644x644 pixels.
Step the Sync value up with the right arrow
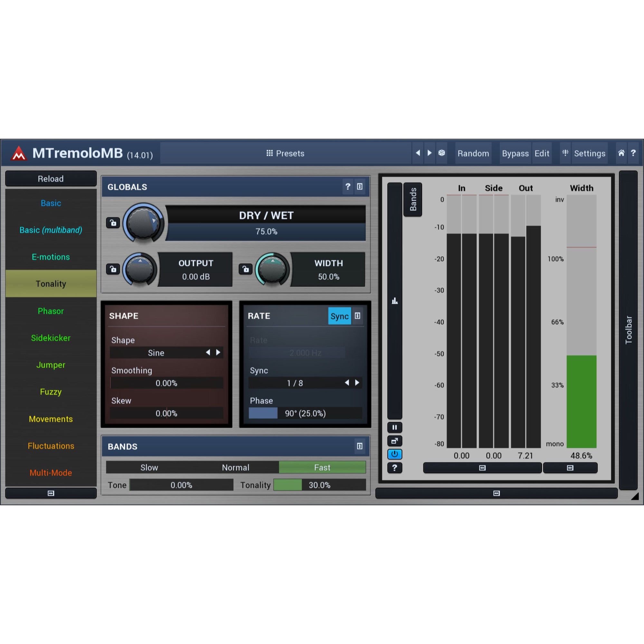(357, 383)
